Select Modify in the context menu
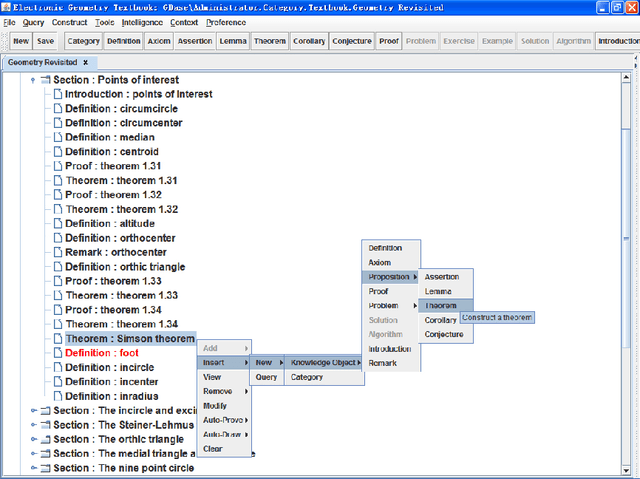This screenshot has width=640, height=479. (x=224, y=406)
